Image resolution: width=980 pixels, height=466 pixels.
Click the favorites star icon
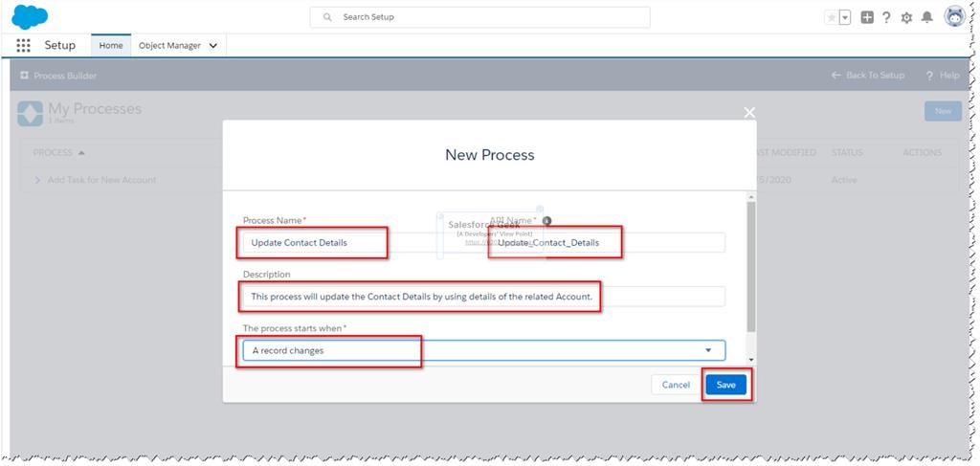(832, 18)
